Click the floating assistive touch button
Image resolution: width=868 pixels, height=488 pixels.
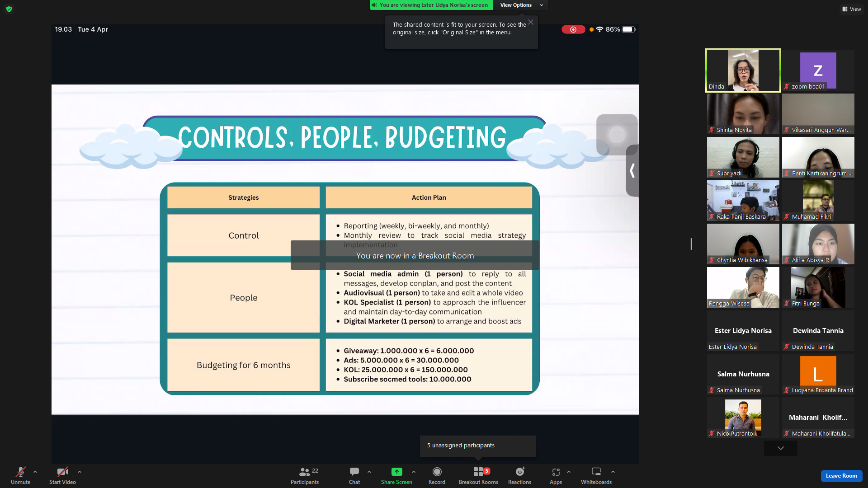point(617,135)
